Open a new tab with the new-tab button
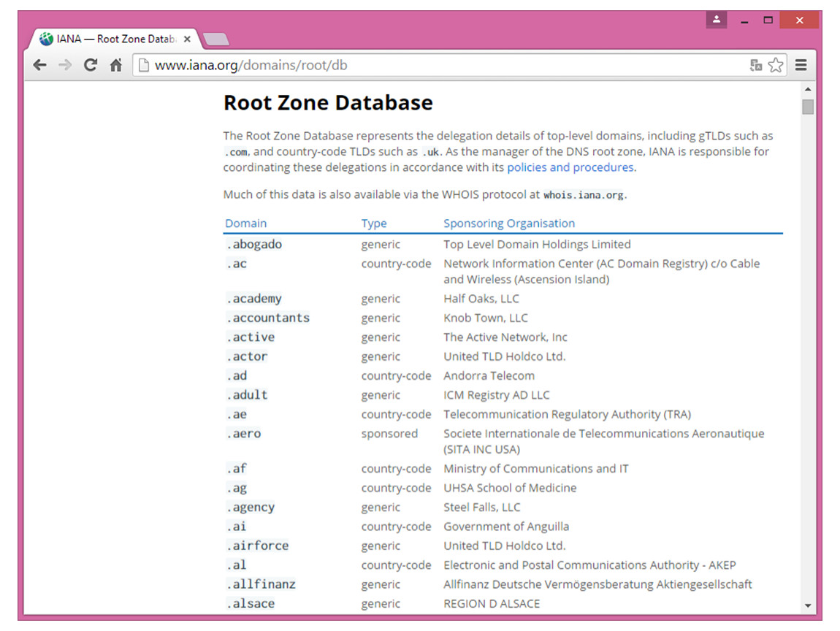 point(216,39)
